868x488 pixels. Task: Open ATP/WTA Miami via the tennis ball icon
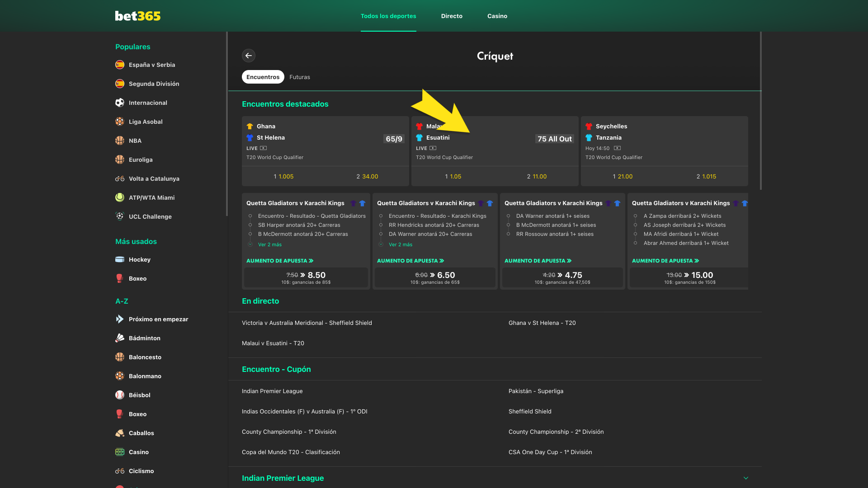coord(119,197)
